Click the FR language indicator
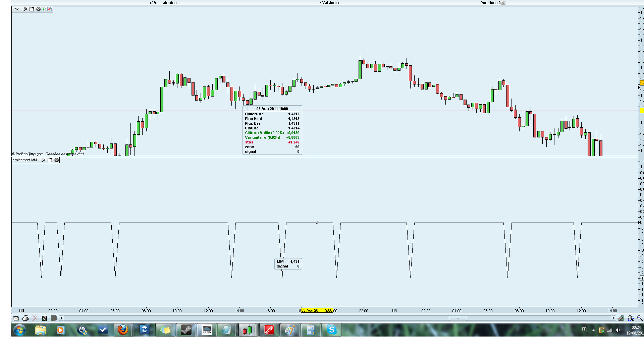This screenshot has height=362, width=644. coord(584,329)
